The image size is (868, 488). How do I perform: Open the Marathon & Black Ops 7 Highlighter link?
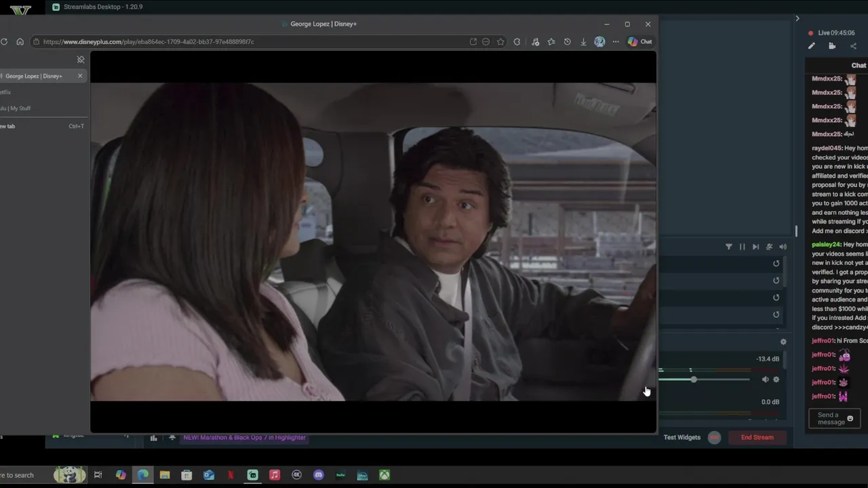[244, 437]
